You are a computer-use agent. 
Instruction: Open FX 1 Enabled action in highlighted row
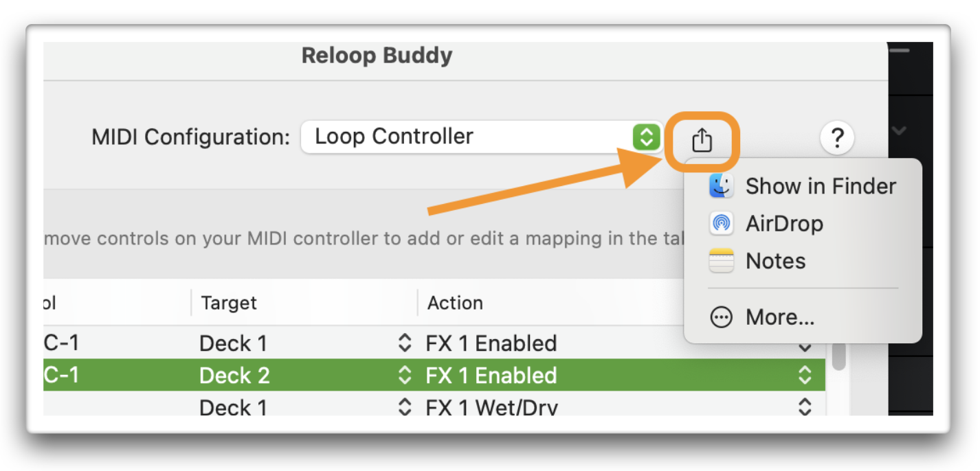point(619,375)
